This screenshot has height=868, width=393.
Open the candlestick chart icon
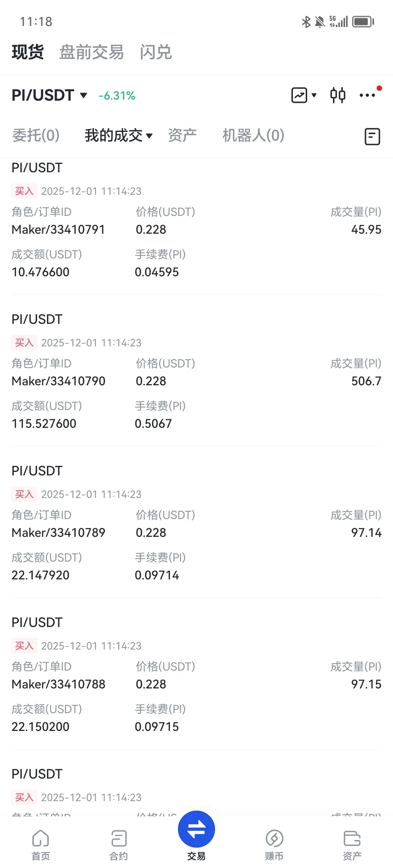point(337,95)
